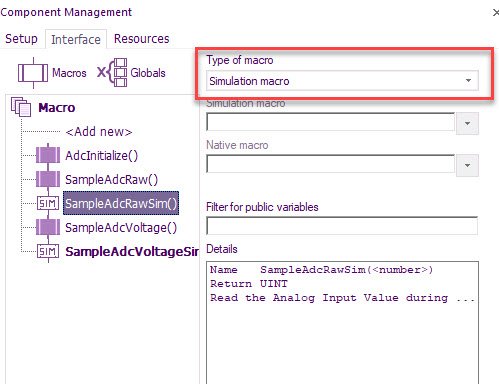Click the AdcInitialize() macro icon
499x384 pixels.
[x=48, y=155]
